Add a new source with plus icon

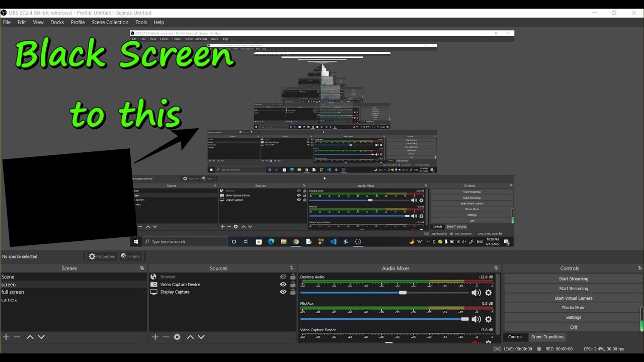(155, 337)
